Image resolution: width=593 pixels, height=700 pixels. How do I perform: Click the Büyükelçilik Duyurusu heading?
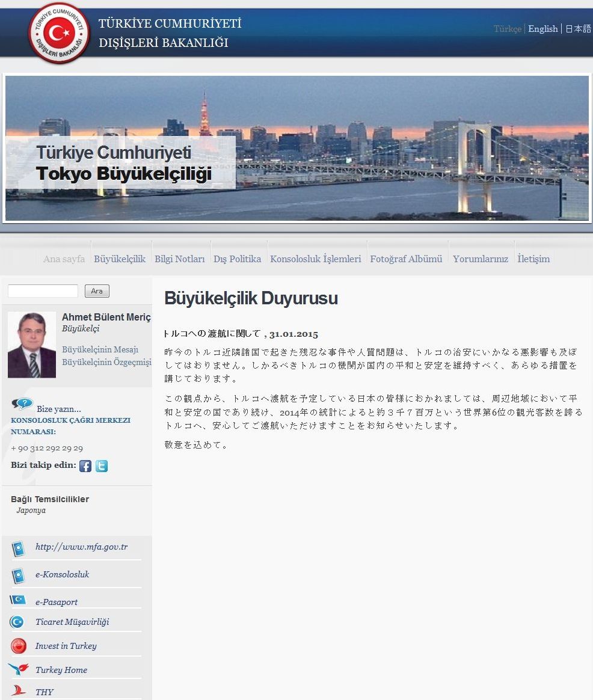[x=251, y=298]
